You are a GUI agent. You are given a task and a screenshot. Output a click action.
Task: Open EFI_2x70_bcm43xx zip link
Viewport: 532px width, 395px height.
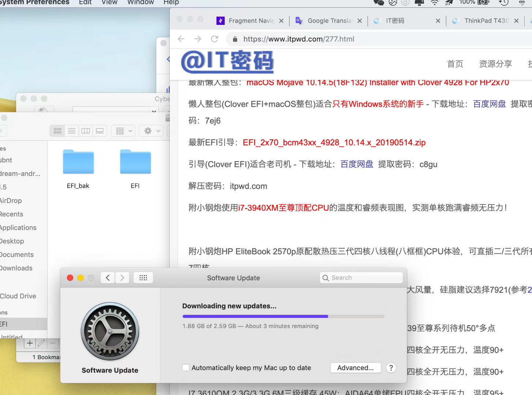pos(334,143)
